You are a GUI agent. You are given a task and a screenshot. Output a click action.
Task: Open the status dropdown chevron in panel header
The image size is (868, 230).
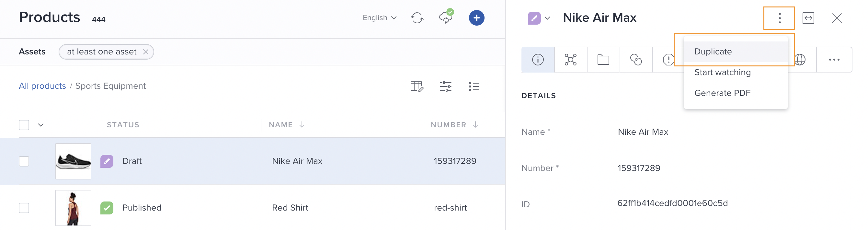pos(548,18)
